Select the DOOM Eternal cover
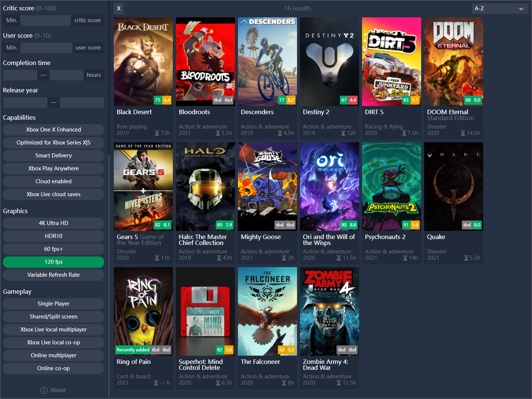532x399 pixels. pyautogui.click(x=453, y=61)
